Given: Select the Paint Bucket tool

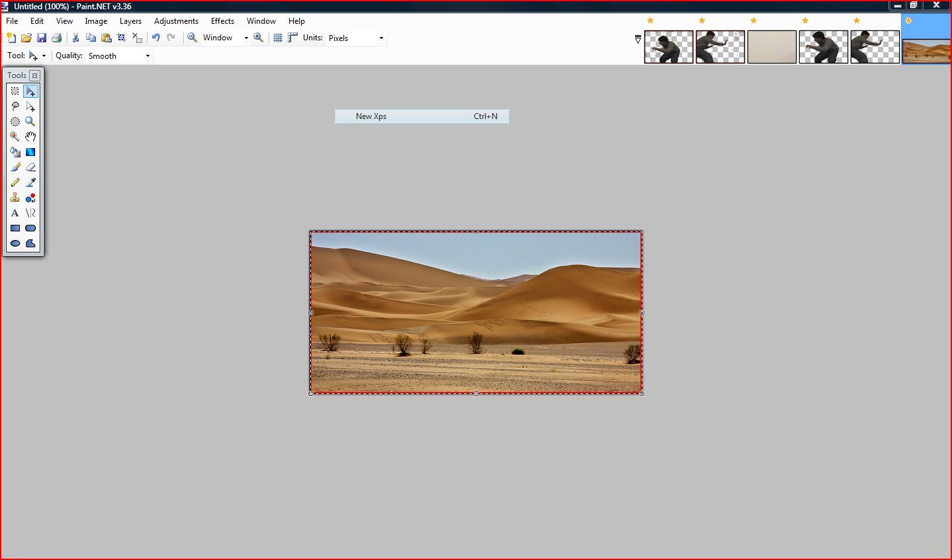Looking at the screenshot, I should 15,151.
